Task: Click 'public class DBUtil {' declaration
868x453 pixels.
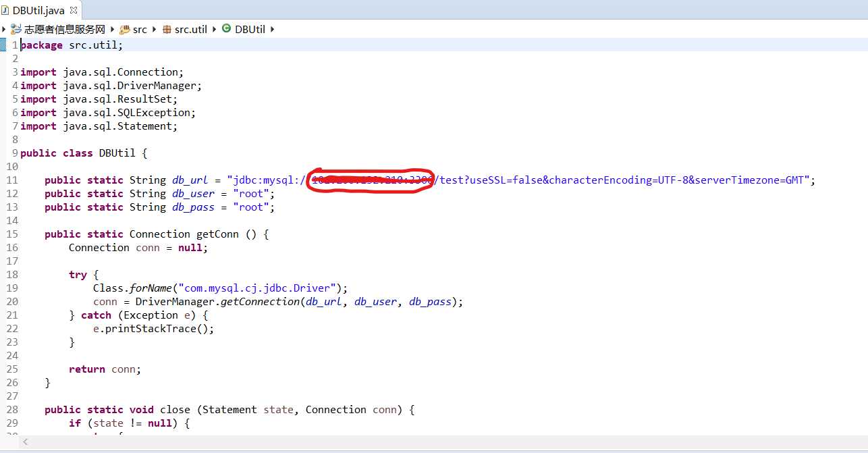Action: [x=84, y=153]
